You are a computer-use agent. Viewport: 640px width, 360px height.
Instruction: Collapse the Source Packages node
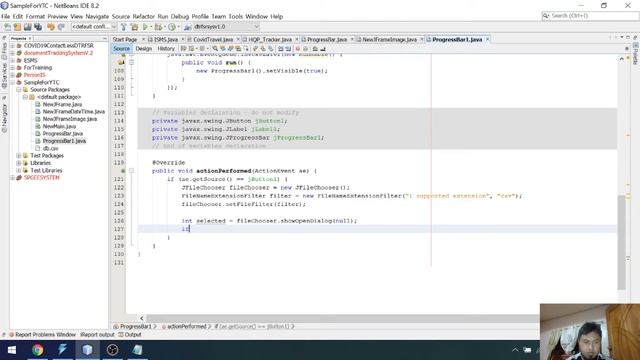click(19, 90)
